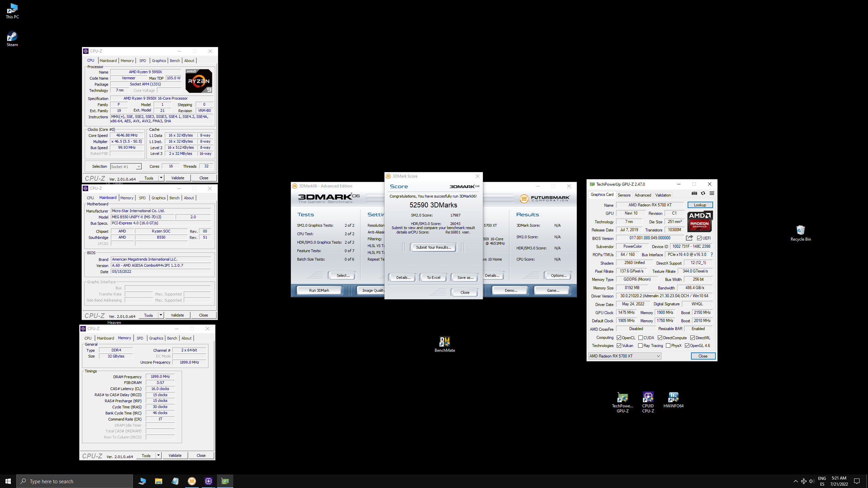Toggle OpenCL checkbox

619,338
